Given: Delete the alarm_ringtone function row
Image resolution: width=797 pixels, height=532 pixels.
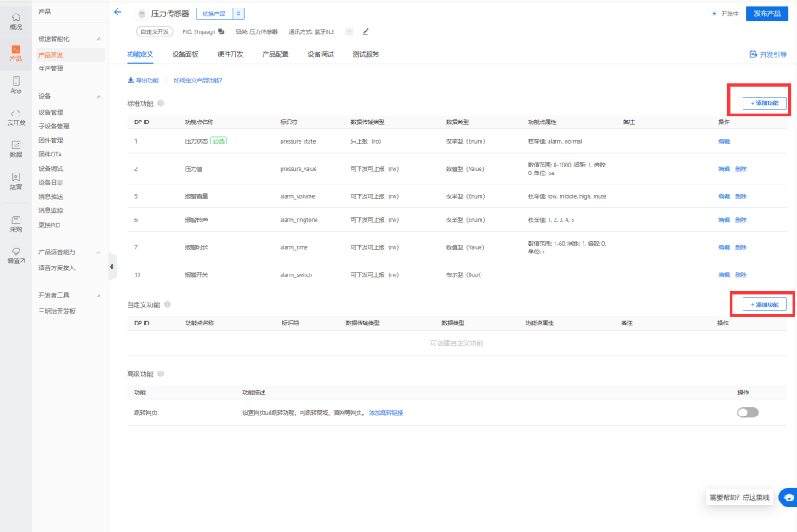Looking at the screenshot, I should point(741,219).
